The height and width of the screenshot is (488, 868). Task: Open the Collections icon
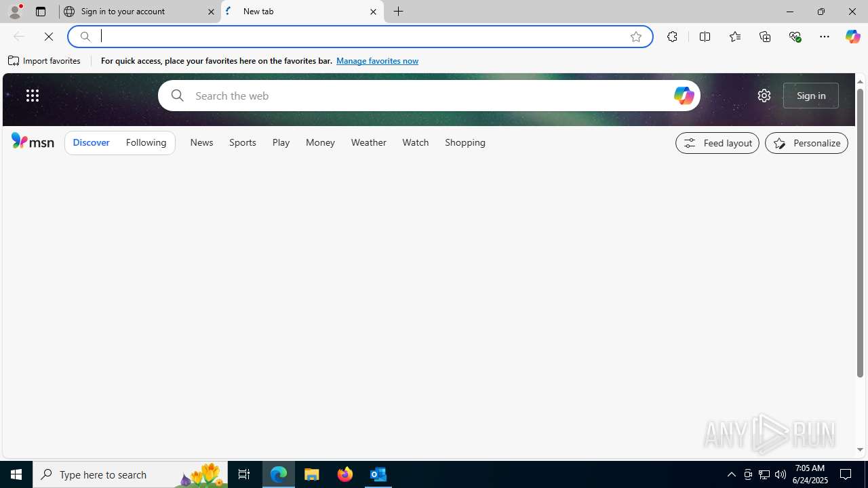(765, 37)
